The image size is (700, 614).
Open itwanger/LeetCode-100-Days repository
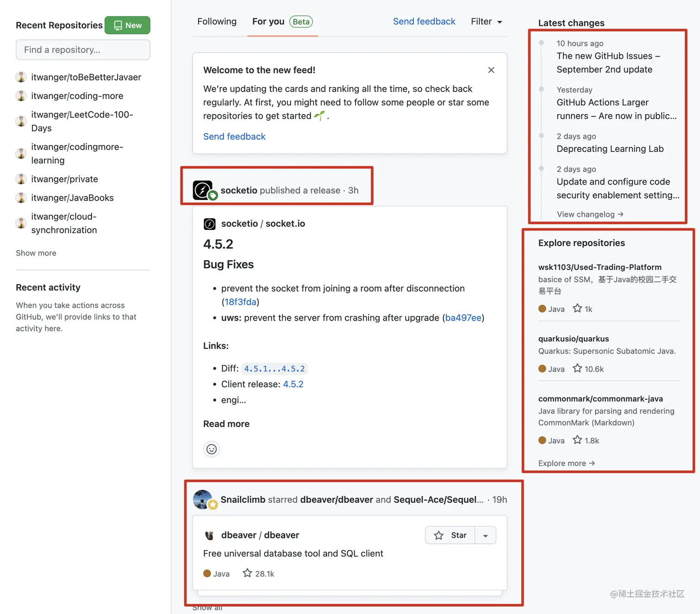(x=82, y=121)
